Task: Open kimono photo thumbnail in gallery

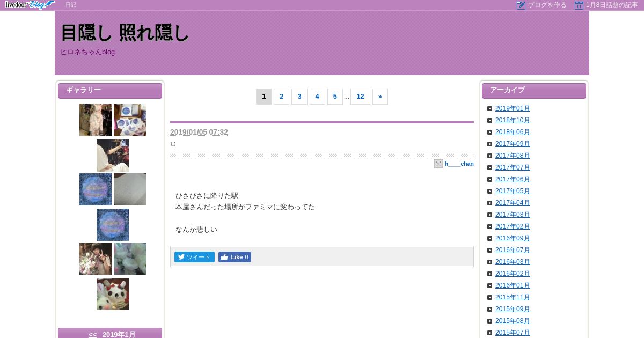Action: click(x=96, y=120)
